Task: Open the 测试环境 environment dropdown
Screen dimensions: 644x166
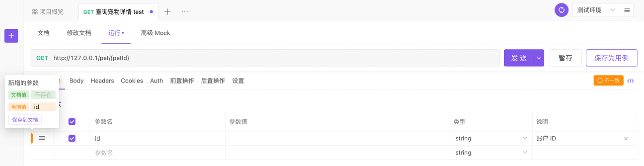Action: (x=596, y=10)
